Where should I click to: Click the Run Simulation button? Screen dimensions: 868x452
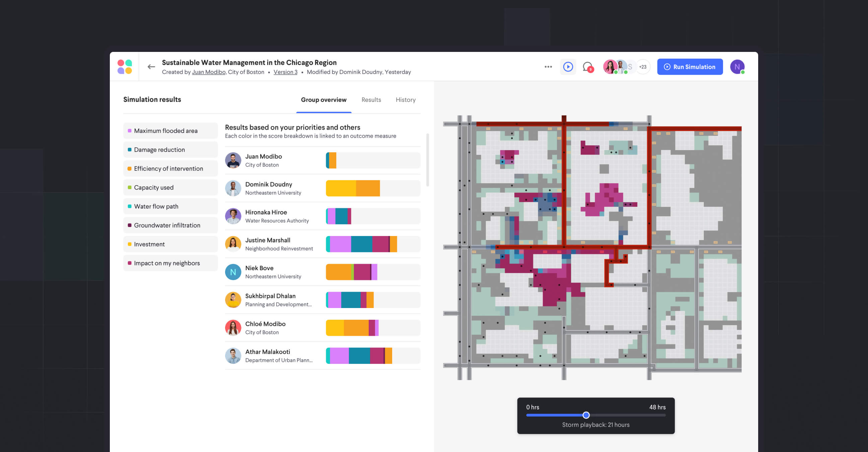(x=690, y=67)
